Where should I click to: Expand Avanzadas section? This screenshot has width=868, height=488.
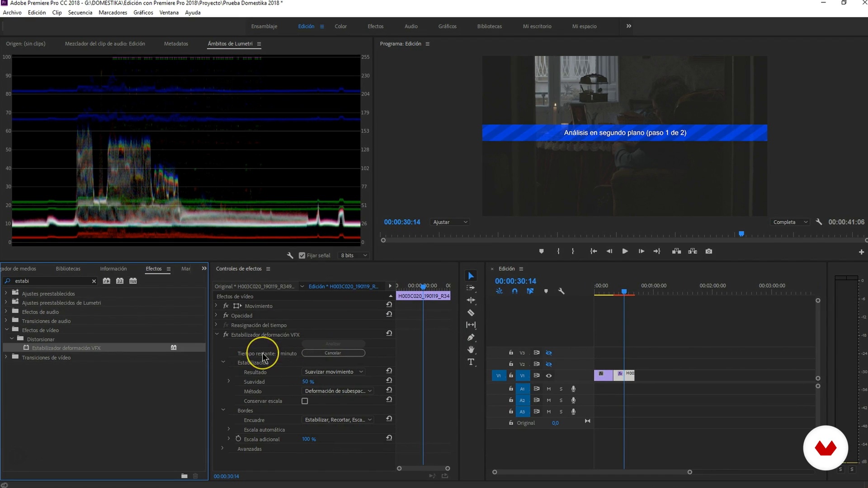click(222, 448)
